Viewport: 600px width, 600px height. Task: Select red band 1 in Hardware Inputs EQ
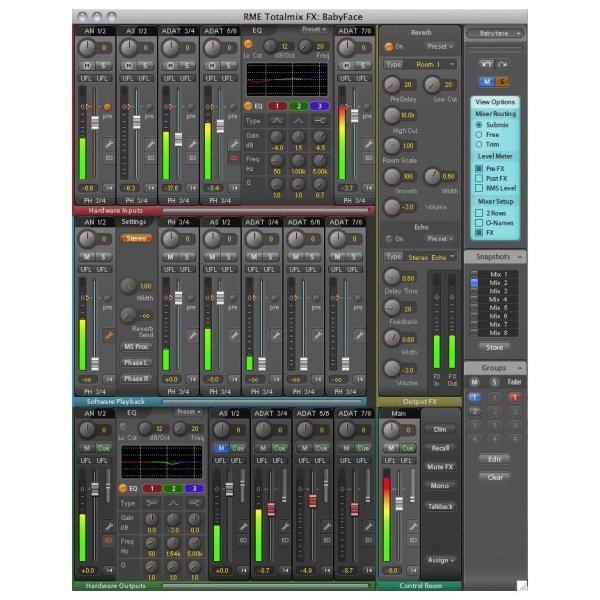[x=277, y=106]
